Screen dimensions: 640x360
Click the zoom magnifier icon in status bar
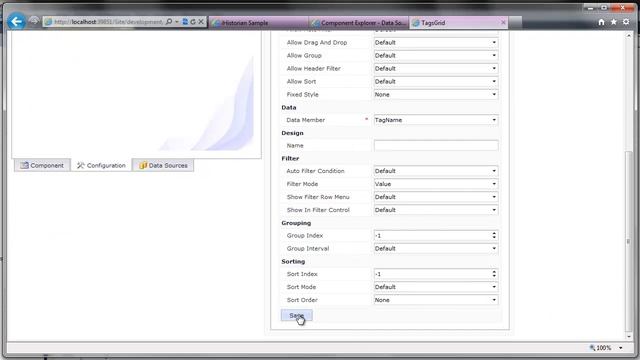point(592,348)
